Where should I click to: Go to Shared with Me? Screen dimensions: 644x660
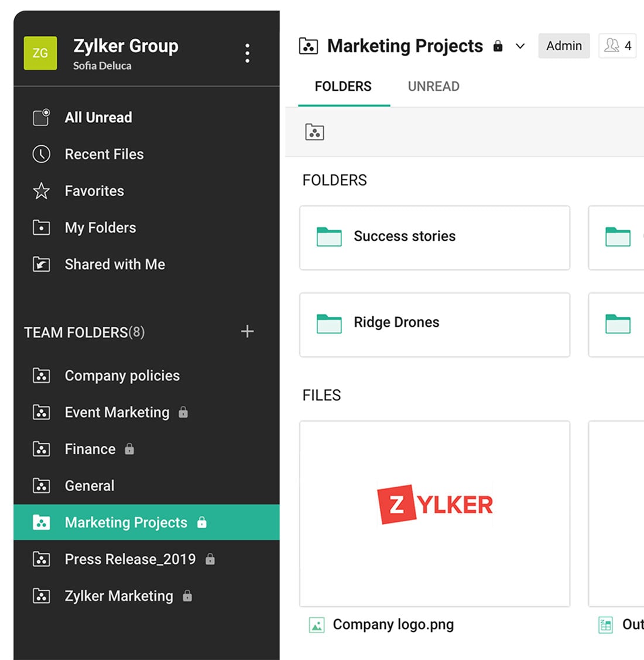pos(114,265)
